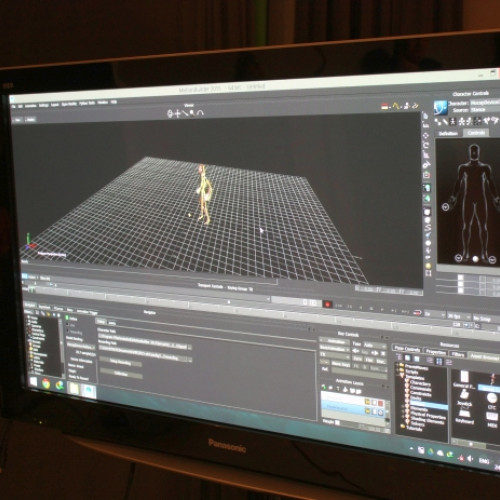Open Google Chrome from the taskbar

coord(46,384)
